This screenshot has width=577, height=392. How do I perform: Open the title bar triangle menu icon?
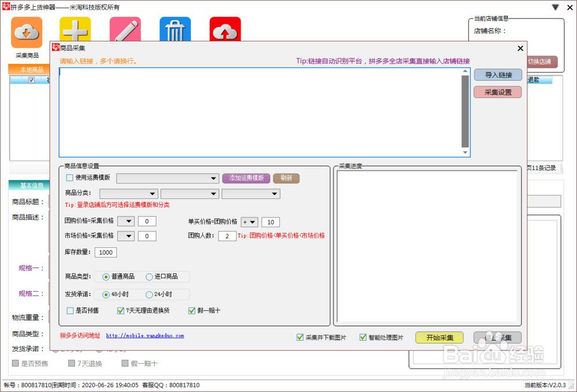click(x=556, y=7)
